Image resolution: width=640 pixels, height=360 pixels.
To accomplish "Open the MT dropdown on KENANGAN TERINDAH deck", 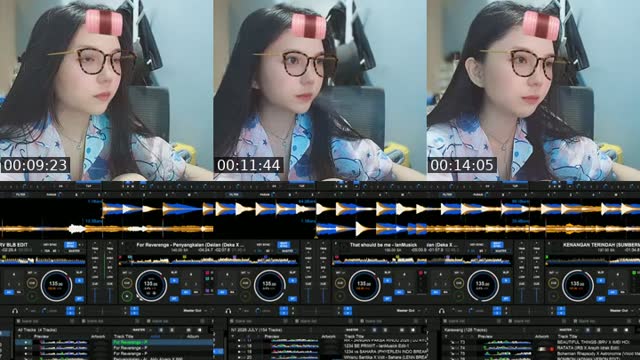I will 554,273.
